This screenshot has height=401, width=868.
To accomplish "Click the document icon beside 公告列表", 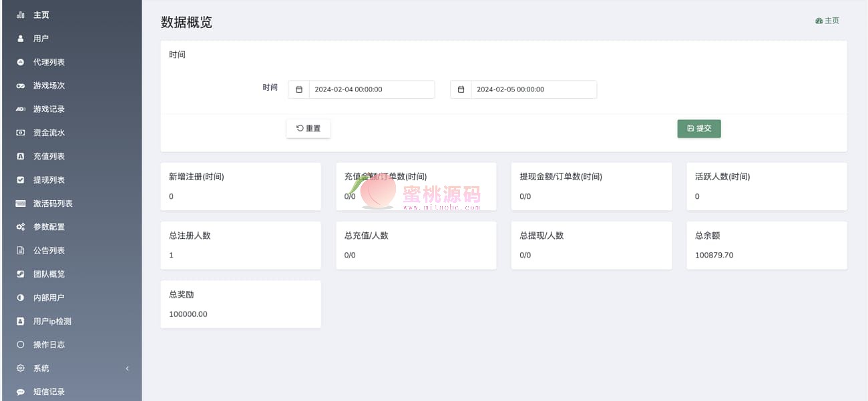I will [20, 251].
